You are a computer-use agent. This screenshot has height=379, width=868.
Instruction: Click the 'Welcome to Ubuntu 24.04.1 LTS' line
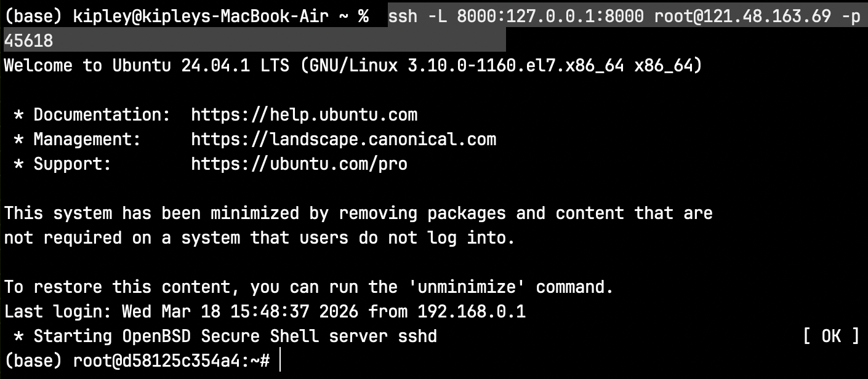147,66
